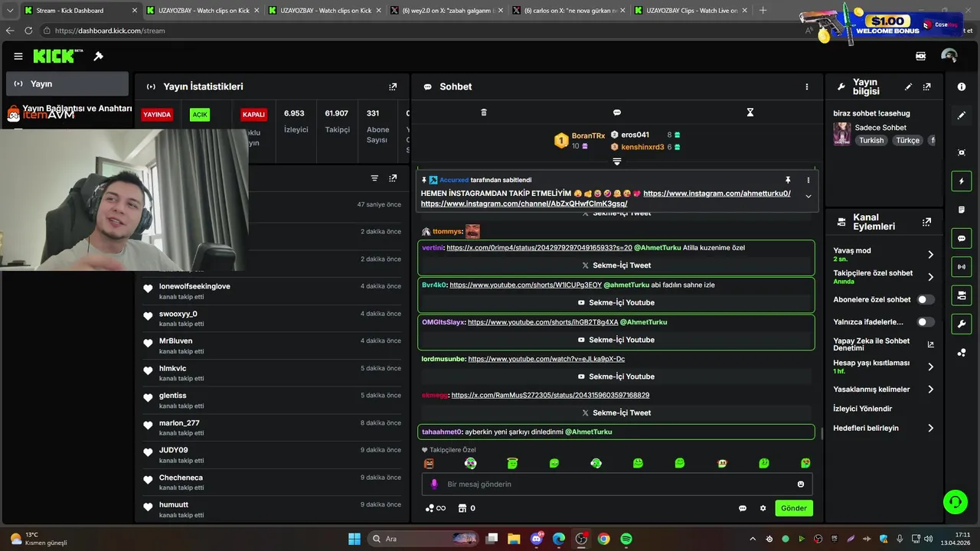
Task: Click the Sekme-İçi Tweet button under vertini's message
Action: click(616, 266)
